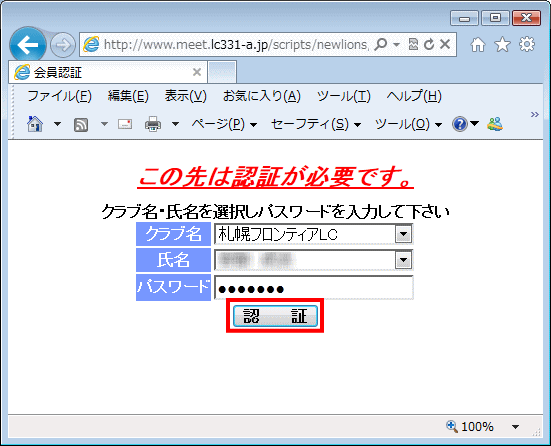Expand the クラブ名 dropdown list
The height and width of the screenshot is (446, 551).
(403, 234)
